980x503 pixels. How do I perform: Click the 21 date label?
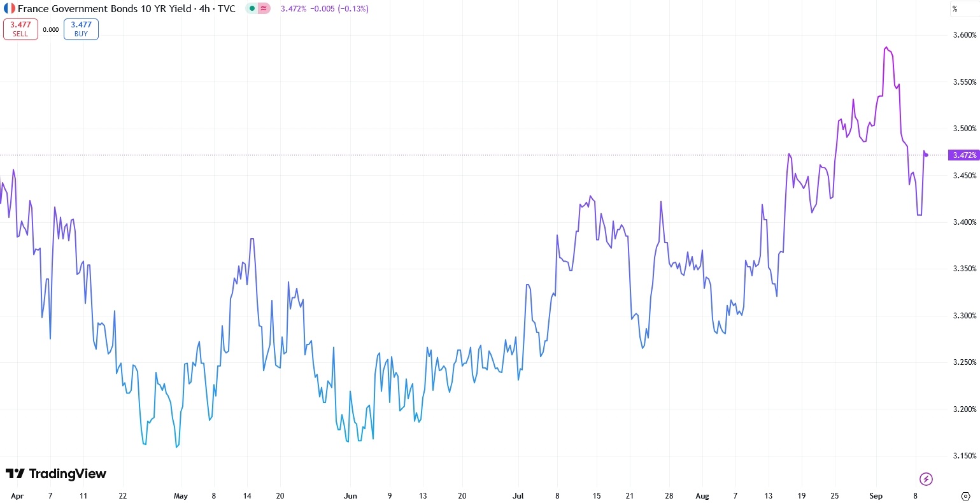(630, 496)
